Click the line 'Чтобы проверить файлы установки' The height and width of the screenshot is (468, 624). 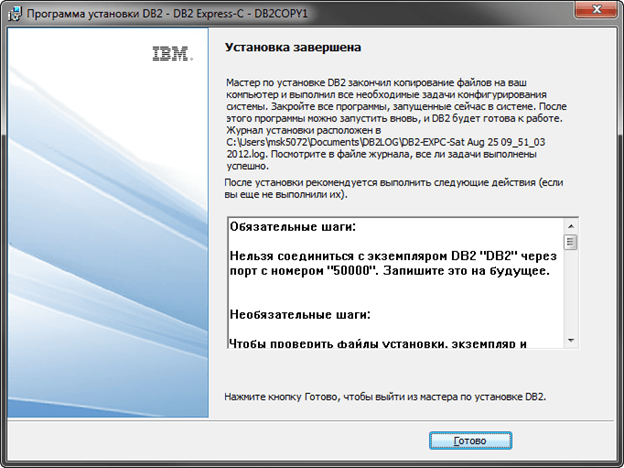(378, 343)
